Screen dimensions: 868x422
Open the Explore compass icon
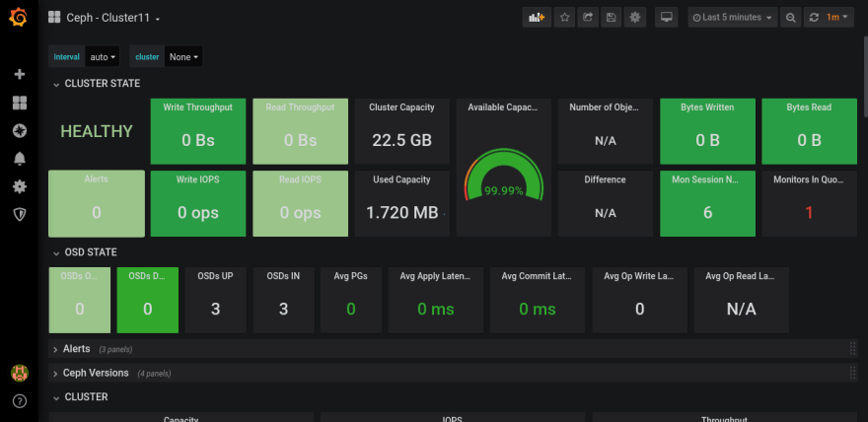20,131
